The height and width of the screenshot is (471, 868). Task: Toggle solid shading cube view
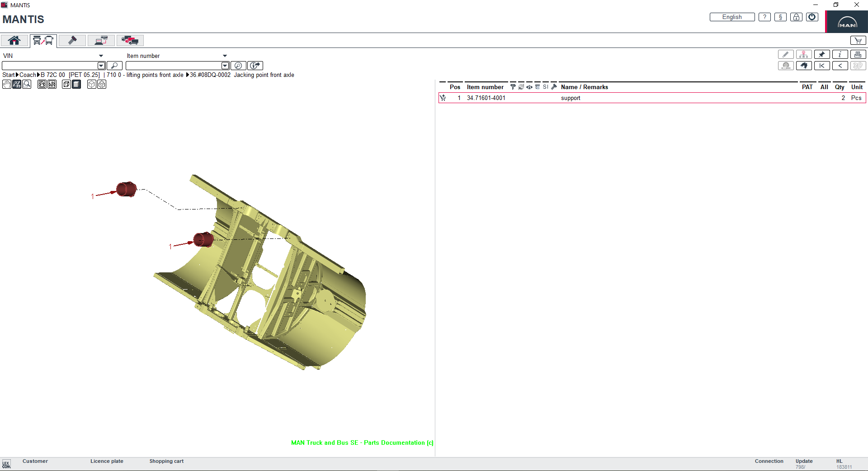click(x=76, y=84)
